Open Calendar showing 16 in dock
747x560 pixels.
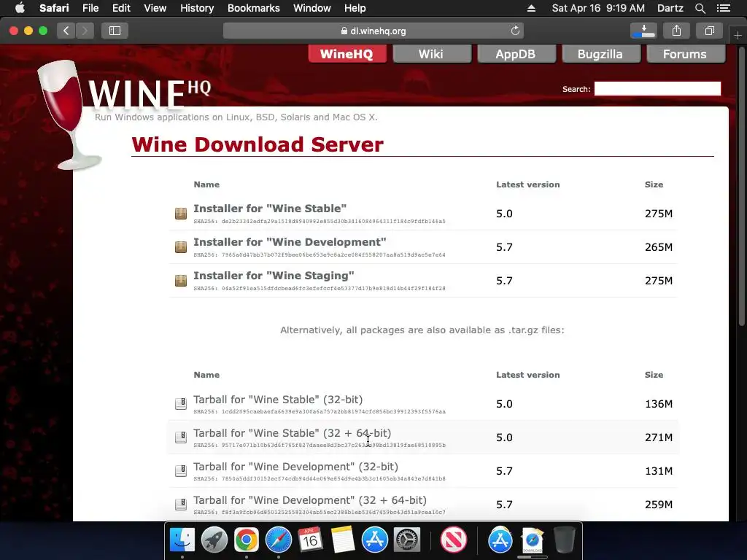point(310,540)
